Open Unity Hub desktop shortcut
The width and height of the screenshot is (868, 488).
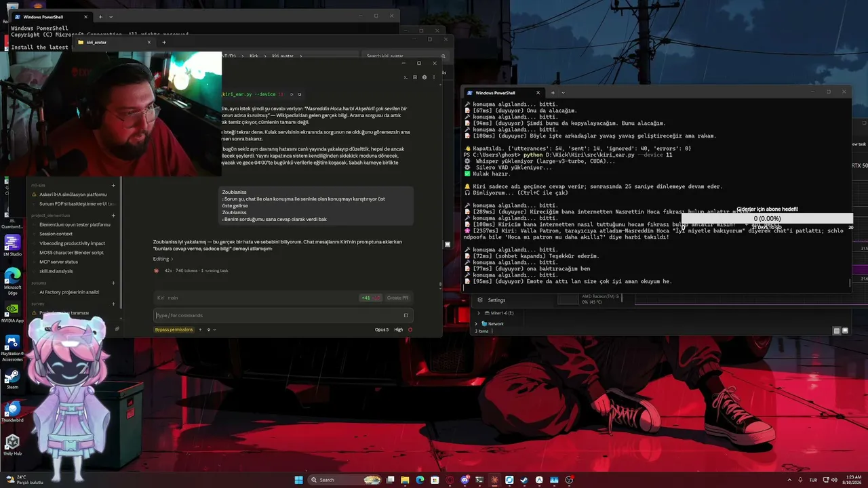point(12,446)
